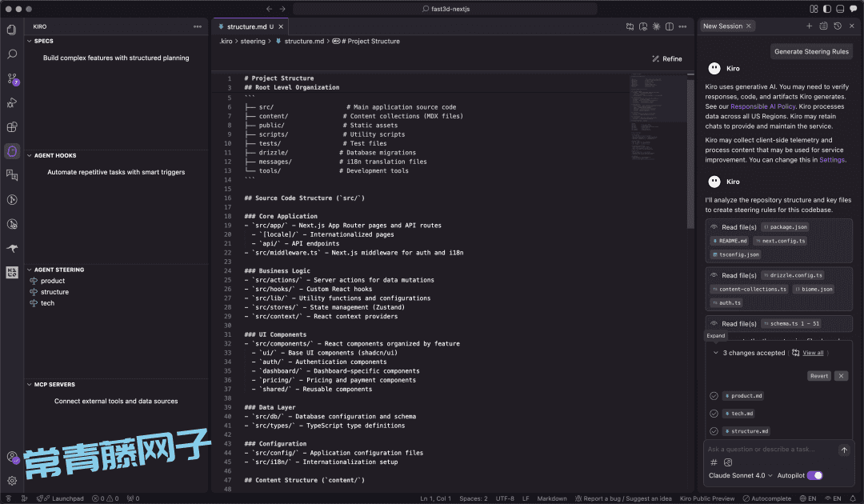Open the tech steering file
The width and height of the screenshot is (864, 504).
(47, 303)
